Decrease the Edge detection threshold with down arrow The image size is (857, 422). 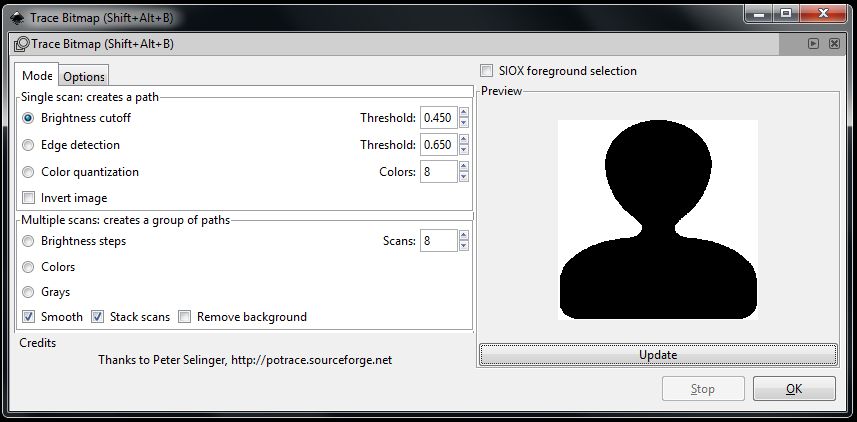click(x=464, y=150)
